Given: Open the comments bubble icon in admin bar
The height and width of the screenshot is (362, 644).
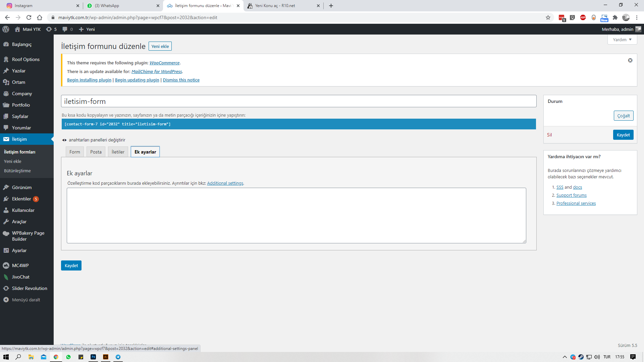Looking at the screenshot, I should (x=65, y=29).
